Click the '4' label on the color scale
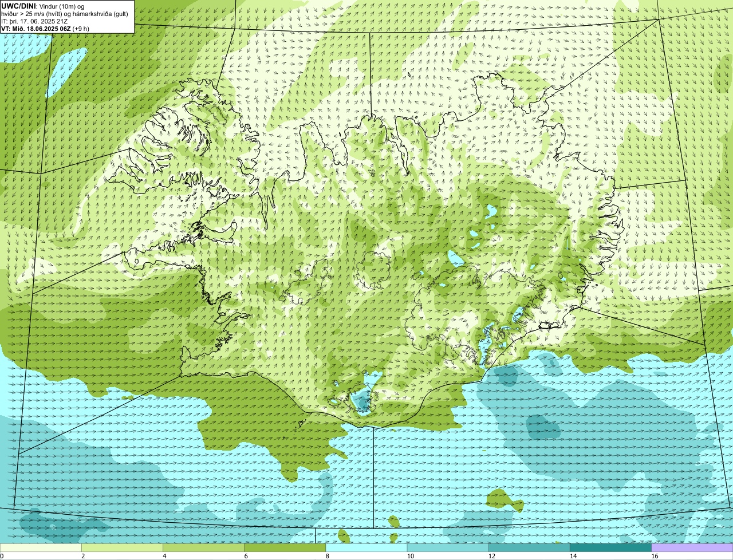The width and height of the screenshot is (733, 560). [164, 556]
